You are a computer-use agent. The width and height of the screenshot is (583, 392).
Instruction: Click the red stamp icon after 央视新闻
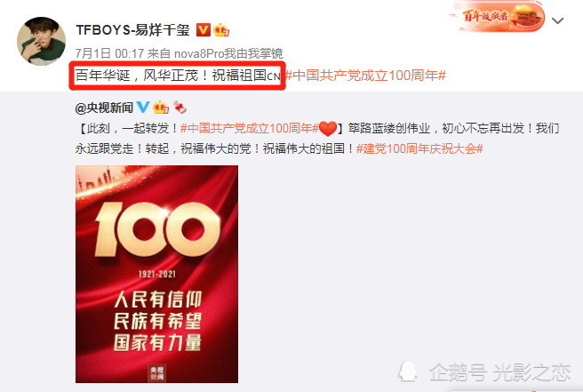pyautogui.click(x=180, y=108)
